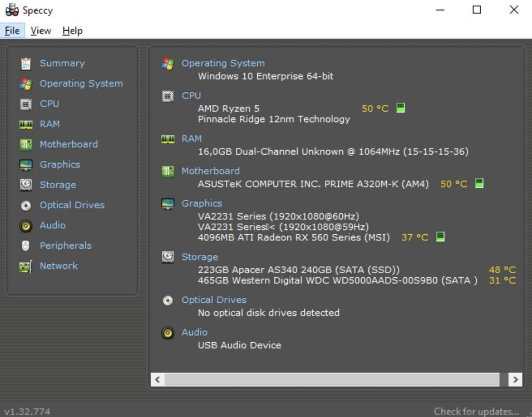Click the CPU temperature green indicator icon
This screenshot has height=417, width=532.
(x=401, y=108)
